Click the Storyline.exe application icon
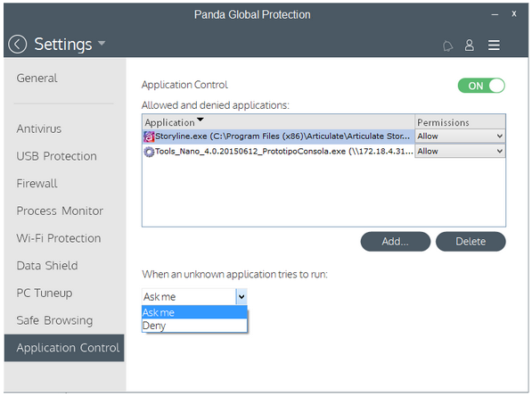This screenshot has height=397, width=532. tap(149, 136)
